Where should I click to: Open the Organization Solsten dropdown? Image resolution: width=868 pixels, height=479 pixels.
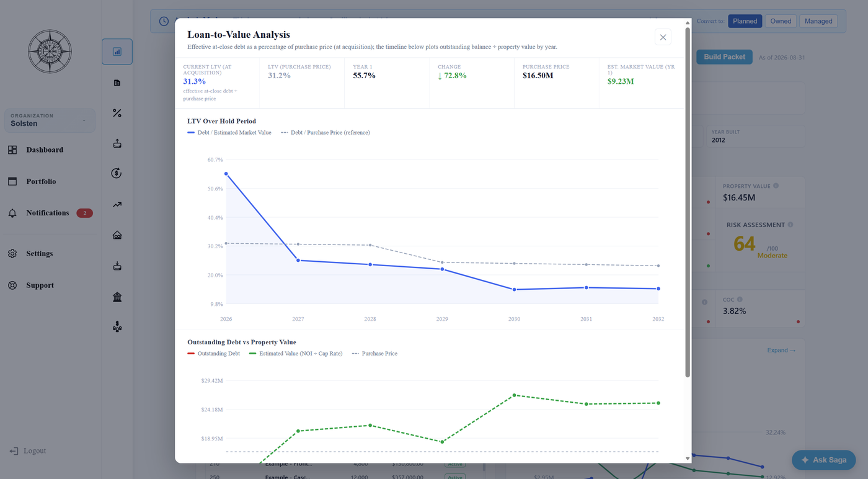click(x=50, y=120)
